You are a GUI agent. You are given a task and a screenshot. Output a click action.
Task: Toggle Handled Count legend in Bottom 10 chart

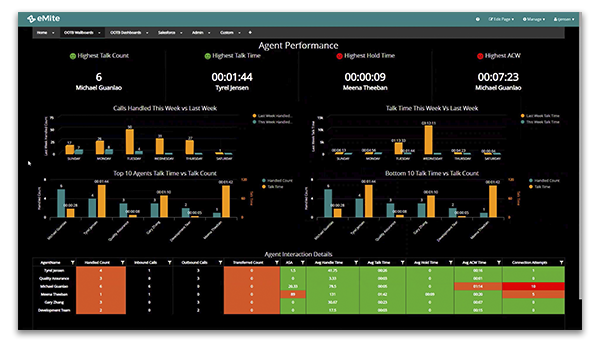coord(544,181)
